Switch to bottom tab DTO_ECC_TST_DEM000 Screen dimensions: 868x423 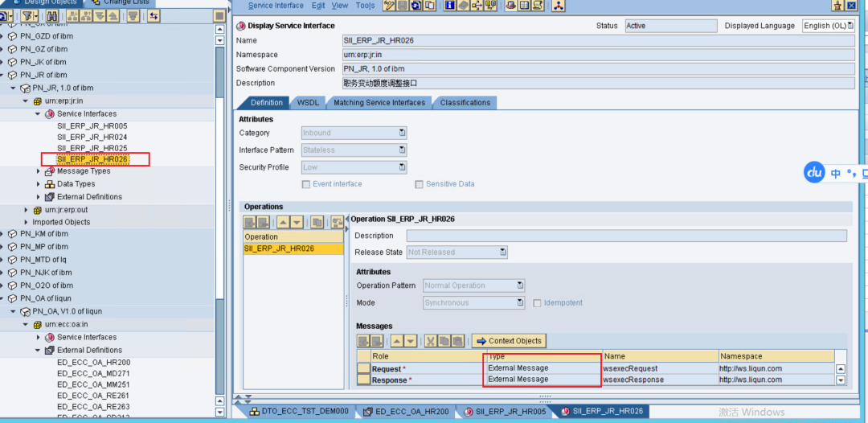tap(300, 412)
